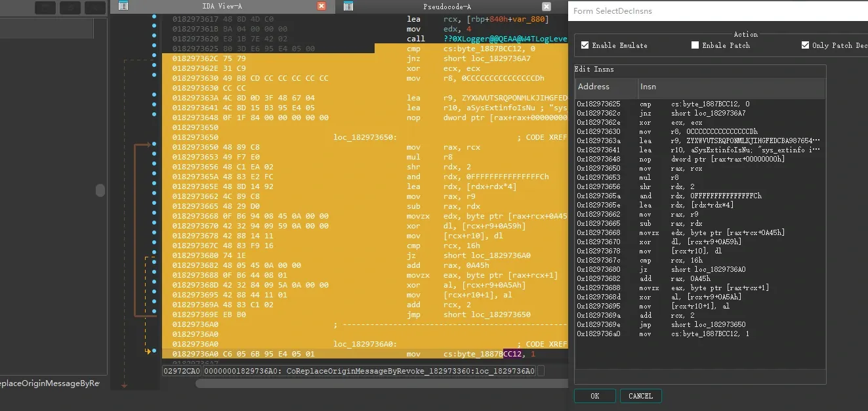Viewport: 868px width, 411px height.
Task: Click the horizontal scrollbar under the disassembly
Action: click(x=381, y=383)
